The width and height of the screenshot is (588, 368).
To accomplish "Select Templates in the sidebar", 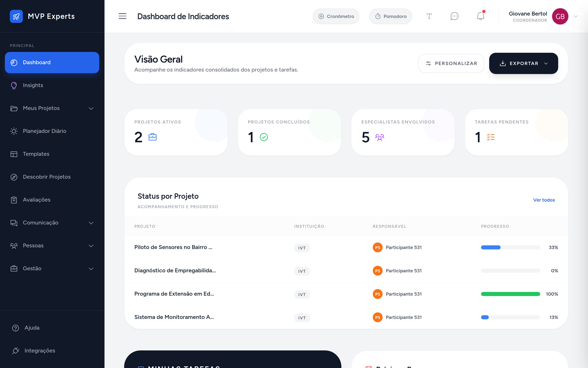I will pyautogui.click(x=52, y=154).
